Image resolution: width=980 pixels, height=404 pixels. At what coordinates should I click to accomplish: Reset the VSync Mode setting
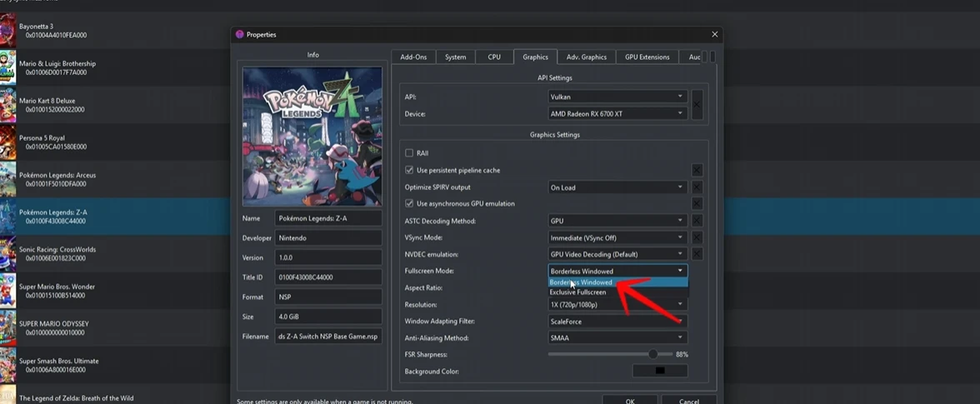[x=697, y=237]
